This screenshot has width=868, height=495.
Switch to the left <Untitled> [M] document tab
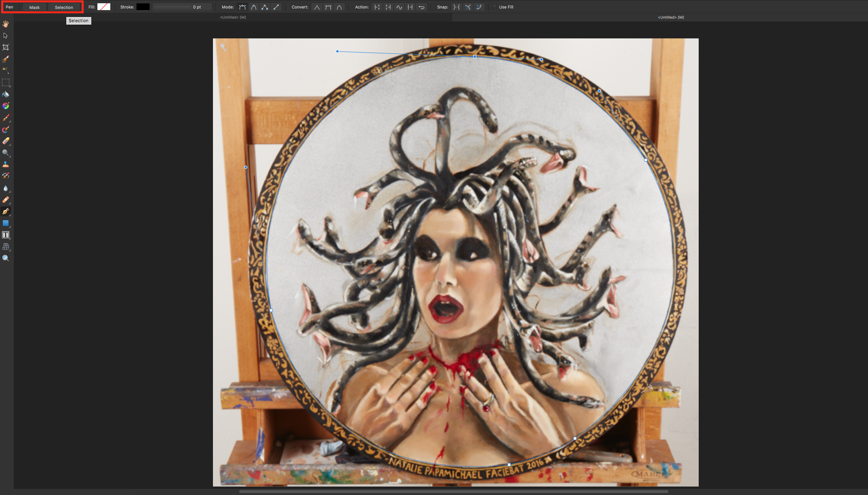233,17
